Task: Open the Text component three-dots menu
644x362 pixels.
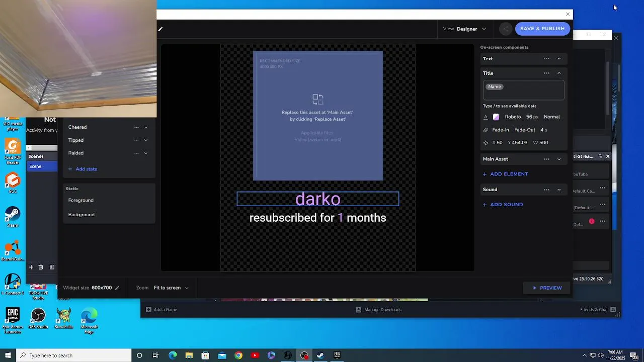Action: 547,59
